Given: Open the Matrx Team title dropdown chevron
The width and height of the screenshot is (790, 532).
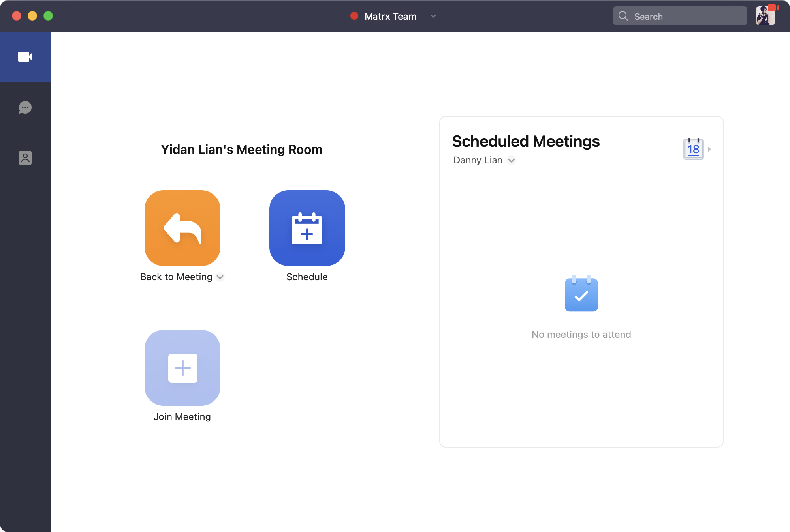Looking at the screenshot, I should tap(433, 16).
